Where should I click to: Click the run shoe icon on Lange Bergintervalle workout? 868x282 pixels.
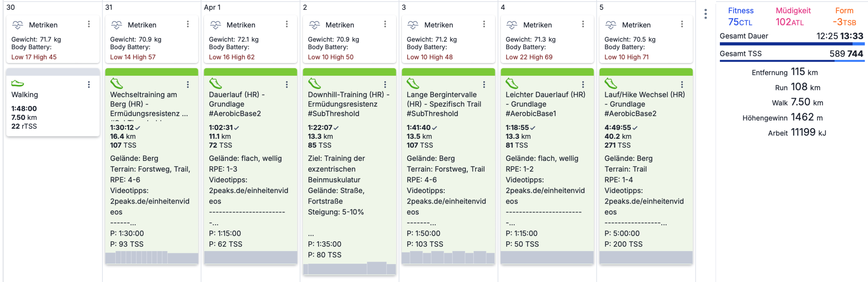point(413,83)
